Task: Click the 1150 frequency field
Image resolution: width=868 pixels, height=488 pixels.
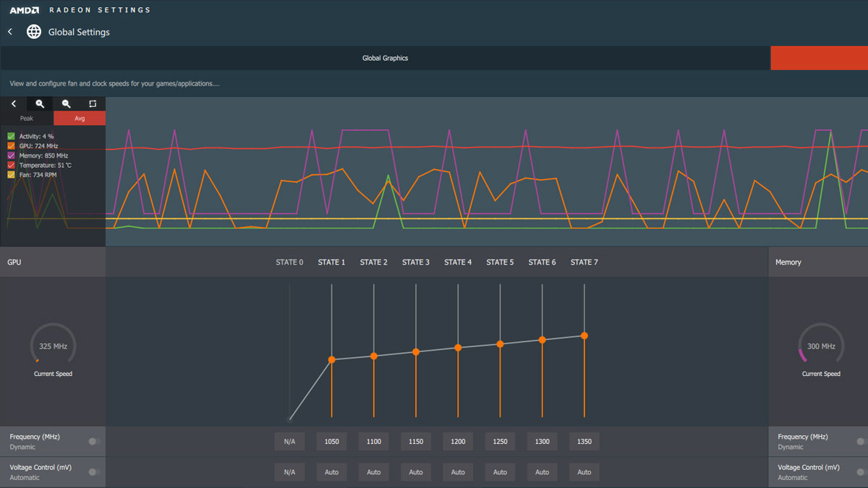Action: (416, 442)
